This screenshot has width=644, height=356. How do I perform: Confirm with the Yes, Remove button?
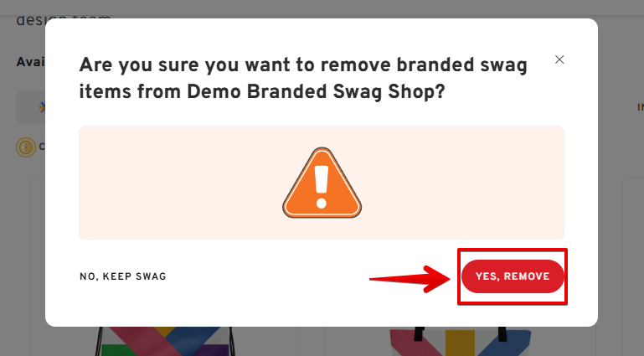coord(513,276)
